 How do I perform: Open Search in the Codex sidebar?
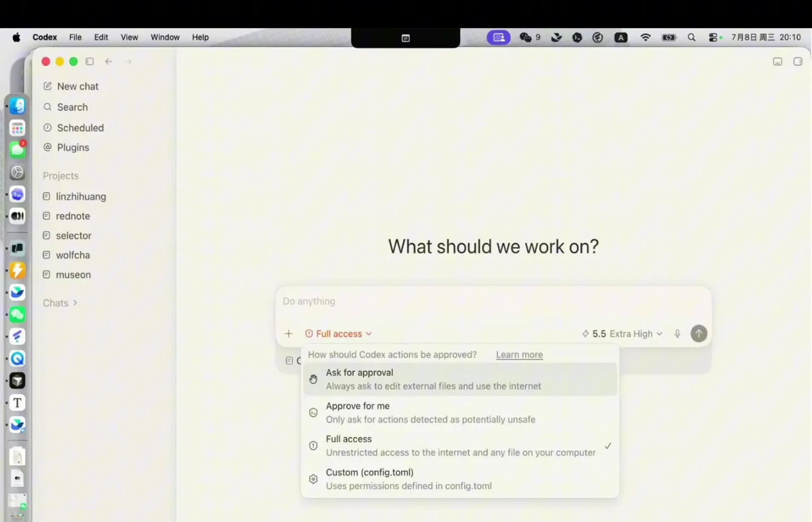point(65,107)
